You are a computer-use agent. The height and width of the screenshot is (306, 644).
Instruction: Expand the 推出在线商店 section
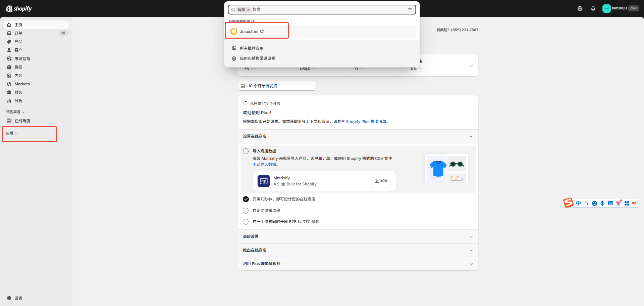pyautogui.click(x=471, y=250)
